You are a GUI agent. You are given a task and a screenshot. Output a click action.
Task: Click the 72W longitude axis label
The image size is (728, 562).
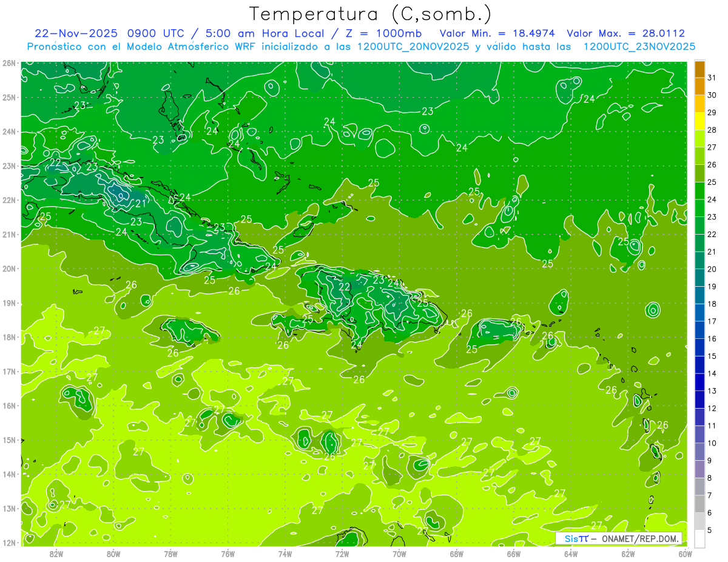[x=342, y=554]
